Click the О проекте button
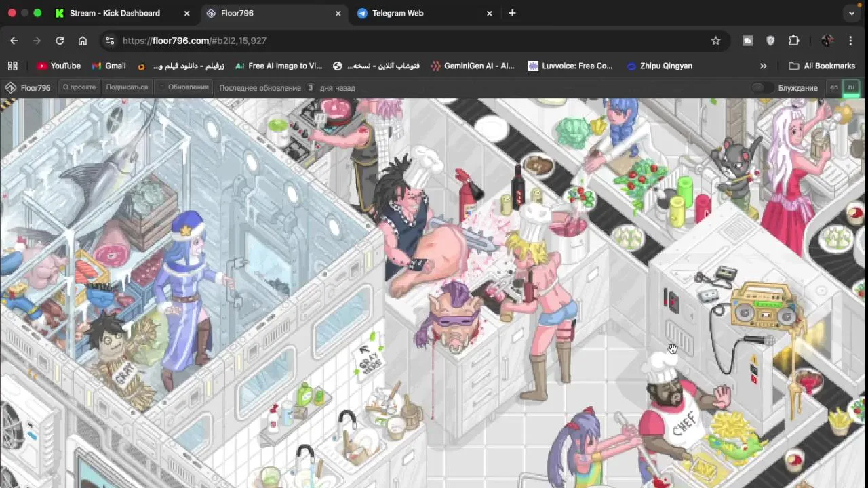The height and width of the screenshot is (488, 868). 79,87
